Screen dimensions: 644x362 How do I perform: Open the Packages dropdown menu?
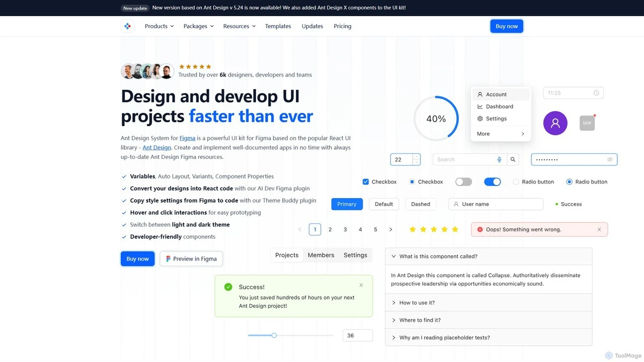click(x=199, y=26)
